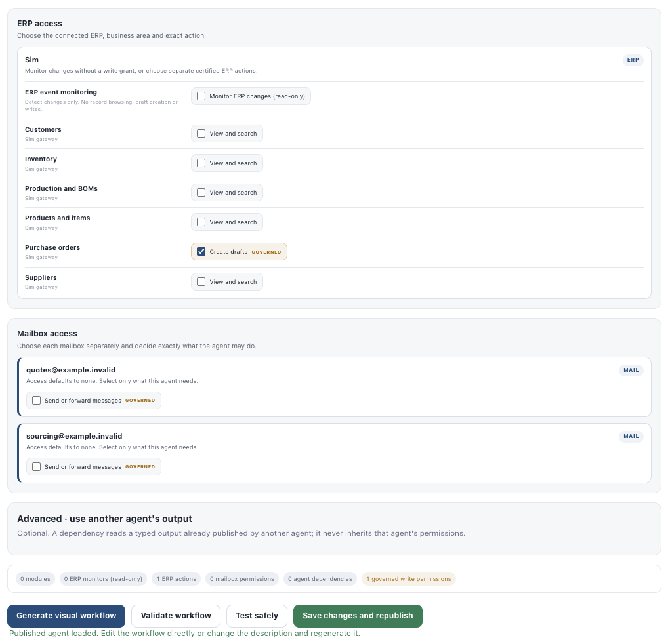Enable Production and BOMs View and search
This screenshot has height=644, width=670.
pyautogui.click(x=201, y=193)
